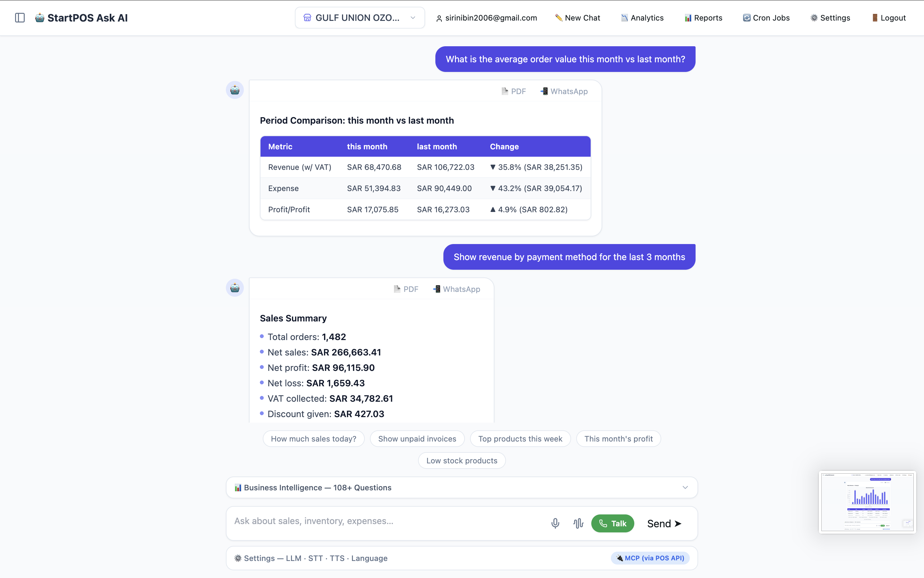
Task: Click the 'Show revenue by payment method' message
Action: coord(569,257)
